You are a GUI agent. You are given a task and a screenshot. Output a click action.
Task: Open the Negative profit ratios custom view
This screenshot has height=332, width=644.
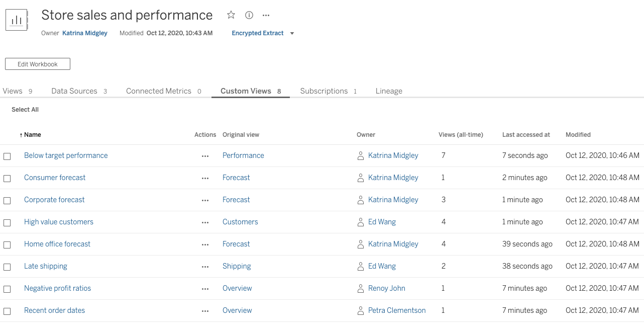coord(58,288)
